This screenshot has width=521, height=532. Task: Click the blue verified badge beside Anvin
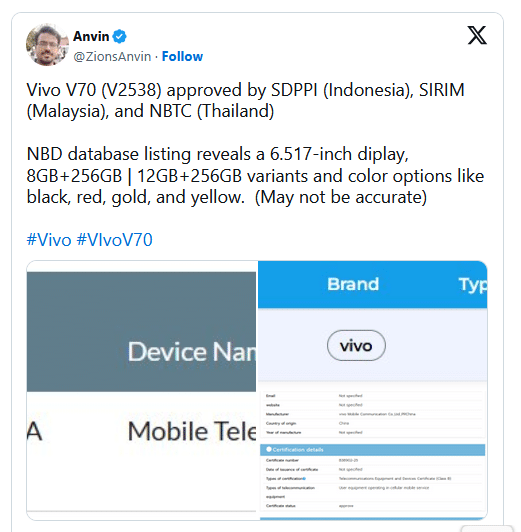tap(119, 36)
